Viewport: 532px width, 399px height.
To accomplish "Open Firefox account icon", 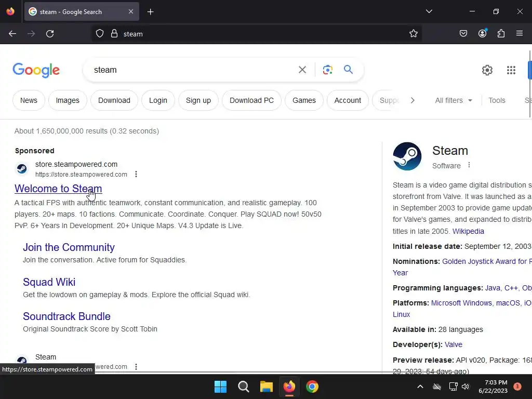I will [482, 33].
